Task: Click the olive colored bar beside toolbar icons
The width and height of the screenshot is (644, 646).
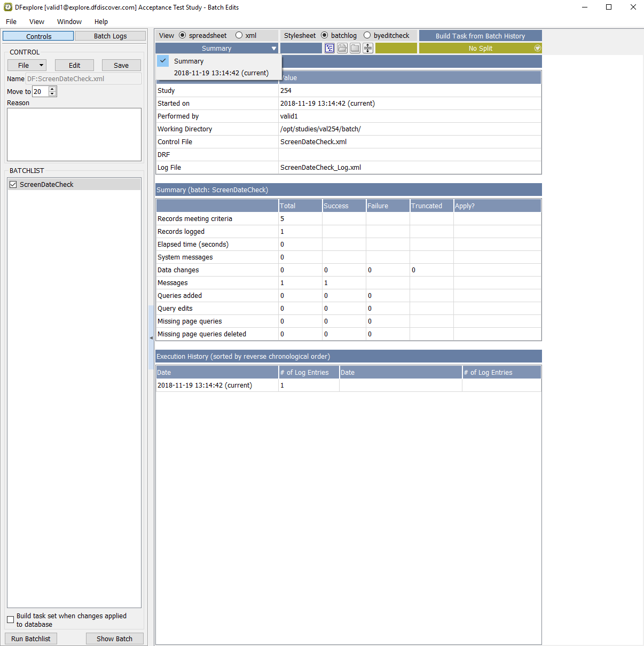Action: [x=396, y=49]
